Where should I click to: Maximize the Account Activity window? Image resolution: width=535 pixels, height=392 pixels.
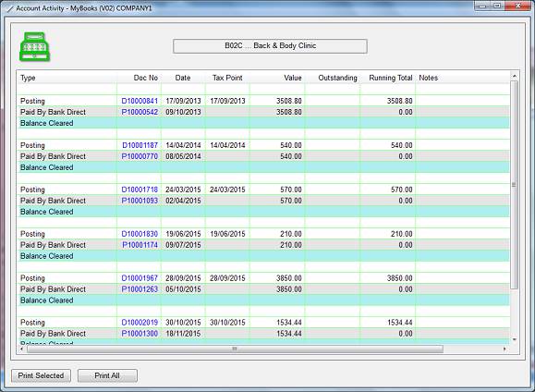(497, 6)
